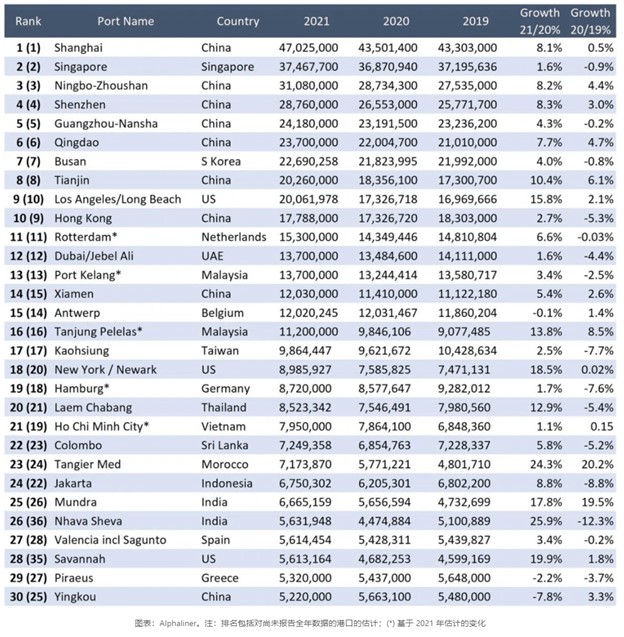Image resolution: width=624 pixels, height=637 pixels.
Task: Select Nhava Sheva's 25.9% growth value
Action: pos(545,521)
